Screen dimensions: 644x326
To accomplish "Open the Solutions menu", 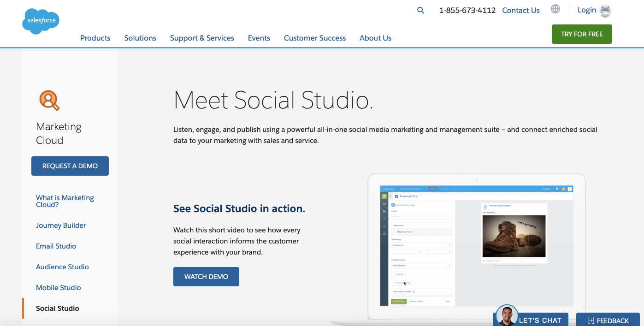I will coord(140,38).
